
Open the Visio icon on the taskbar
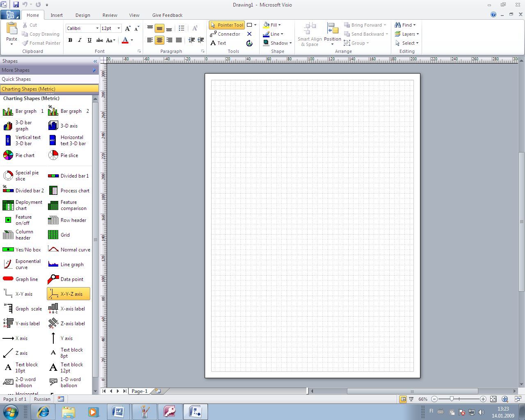pyautogui.click(x=195, y=411)
